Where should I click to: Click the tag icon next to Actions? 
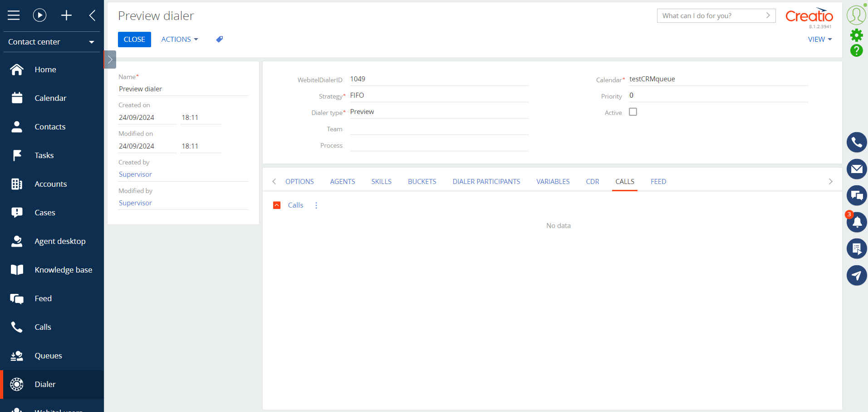[x=220, y=40]
